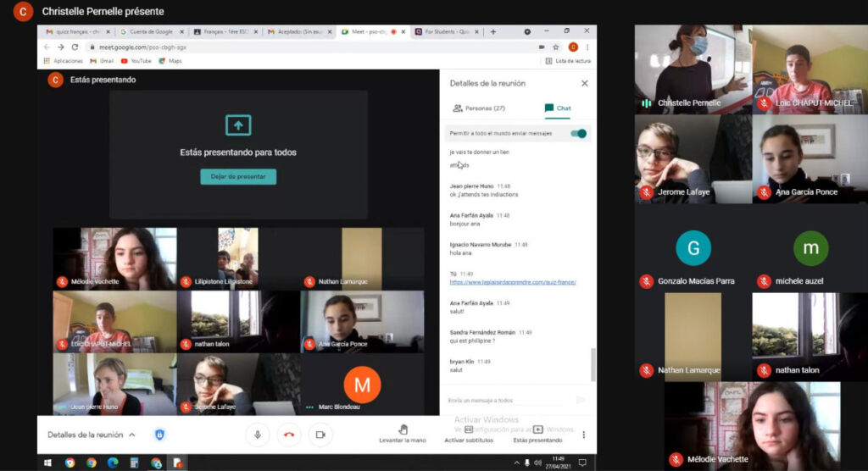The image size is (868, 471).
Task: Switch to the Personas (27) tab
Action: [479, 108]
